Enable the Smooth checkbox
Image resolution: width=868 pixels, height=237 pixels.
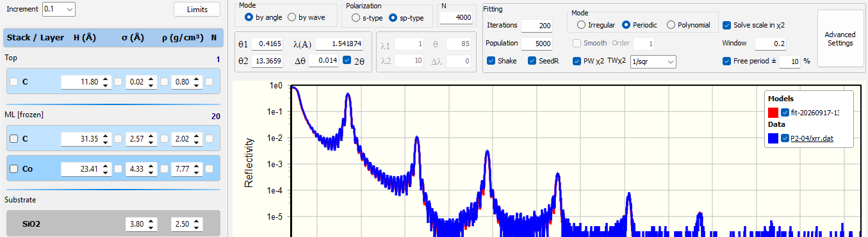pyautogui.click(x=577, y=44)
